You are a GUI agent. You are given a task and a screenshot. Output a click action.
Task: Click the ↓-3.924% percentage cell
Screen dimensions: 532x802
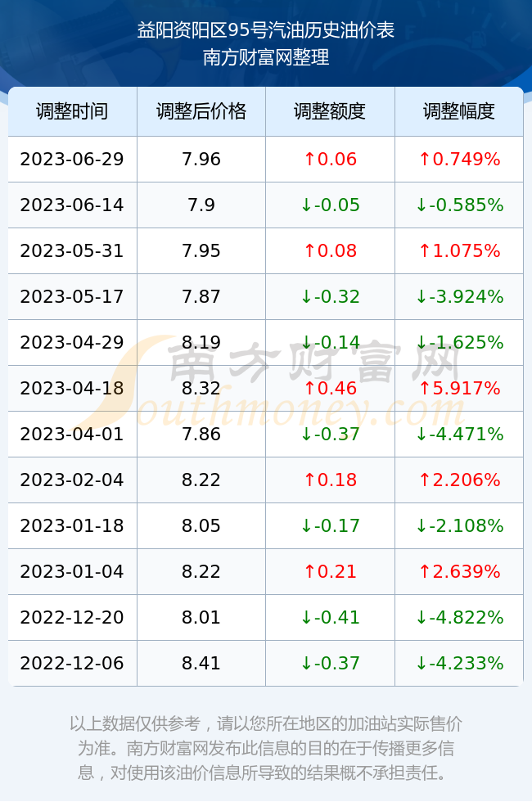459,296
